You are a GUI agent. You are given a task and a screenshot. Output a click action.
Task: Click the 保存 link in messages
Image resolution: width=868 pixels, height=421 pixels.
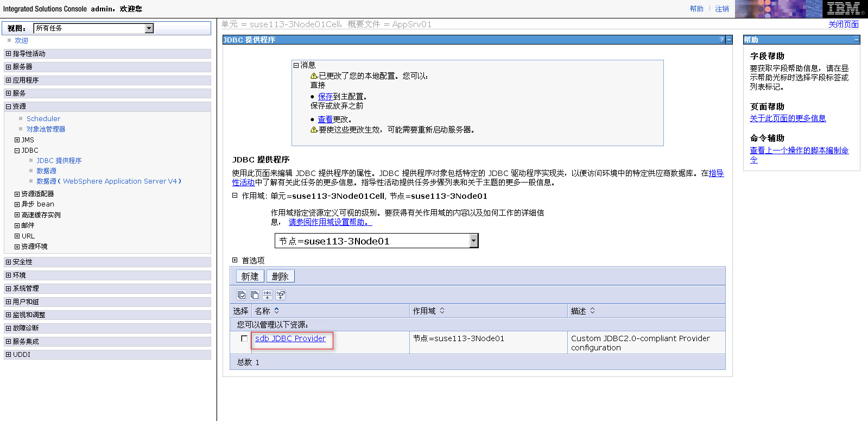click(326, 97)
